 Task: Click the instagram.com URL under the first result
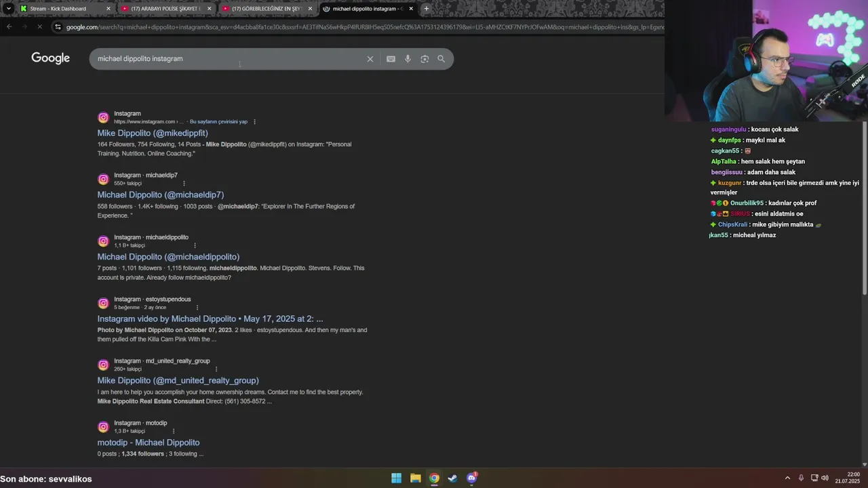(x=149, y=122)
